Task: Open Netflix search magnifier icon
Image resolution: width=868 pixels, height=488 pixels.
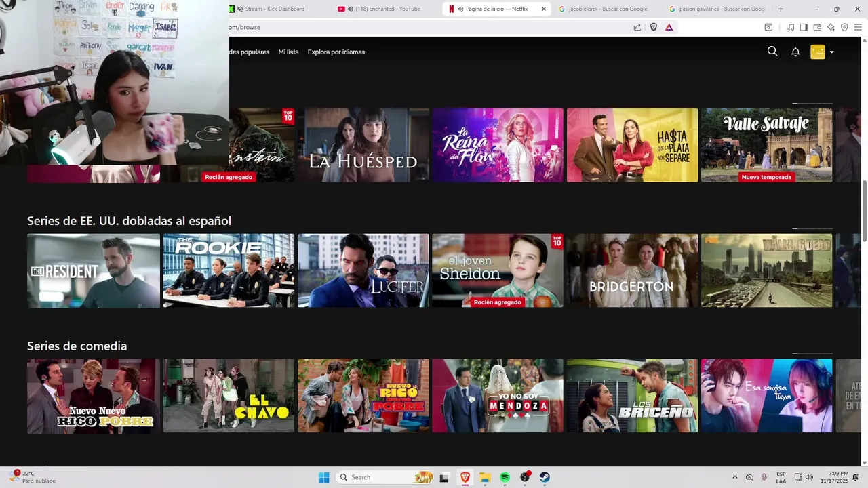Action: [x=772, y=52]
